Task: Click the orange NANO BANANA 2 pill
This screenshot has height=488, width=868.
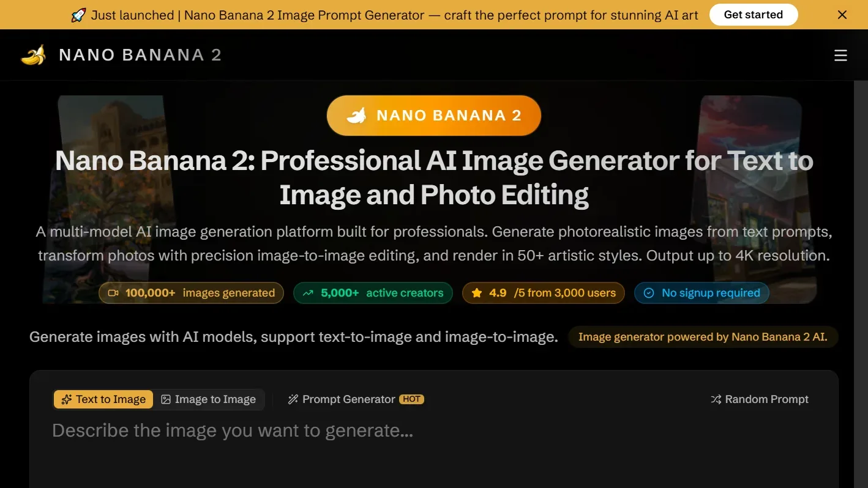Action: (x=434, y=115)
